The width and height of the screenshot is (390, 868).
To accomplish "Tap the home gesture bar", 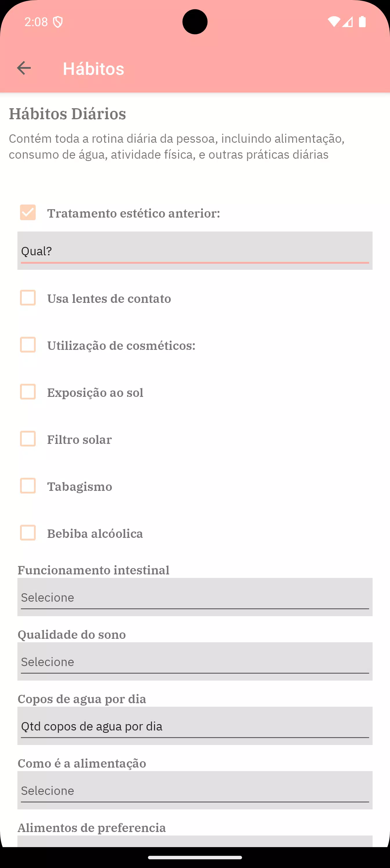I will click(195, 857).
